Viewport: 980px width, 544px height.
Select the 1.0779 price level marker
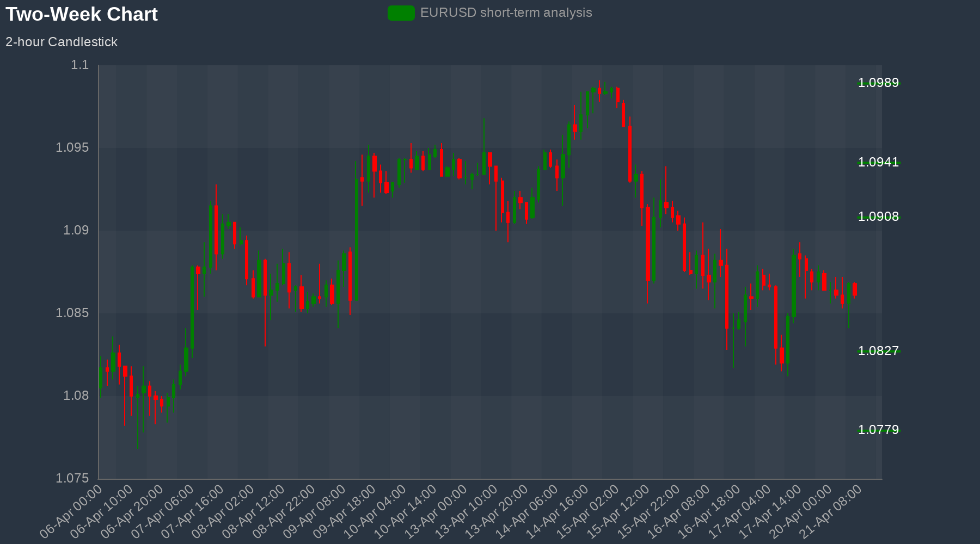click(878, 430)
